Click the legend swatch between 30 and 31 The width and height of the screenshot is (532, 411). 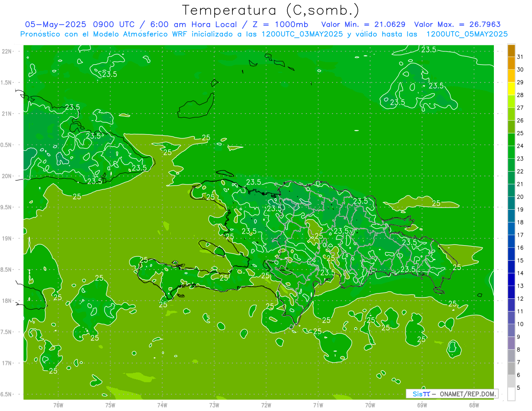pyautogui.click(x=511, y=63)
